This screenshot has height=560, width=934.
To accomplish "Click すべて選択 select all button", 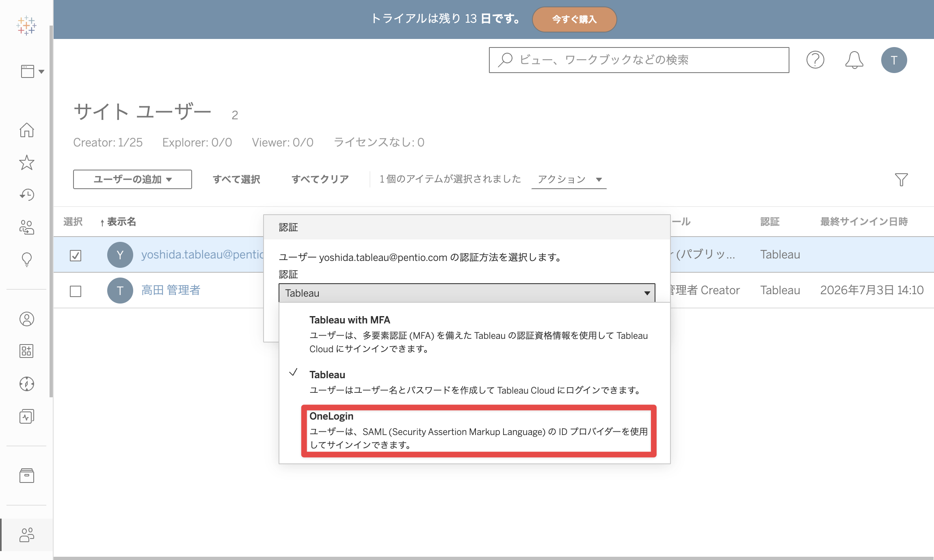I will [x=236, y=179].
